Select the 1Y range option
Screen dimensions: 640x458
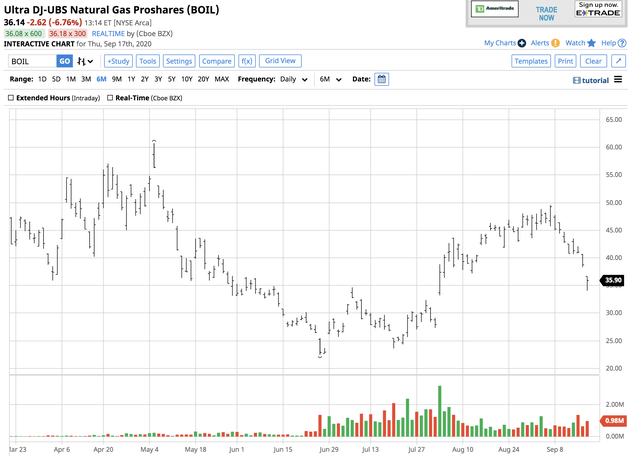(131, 79)
